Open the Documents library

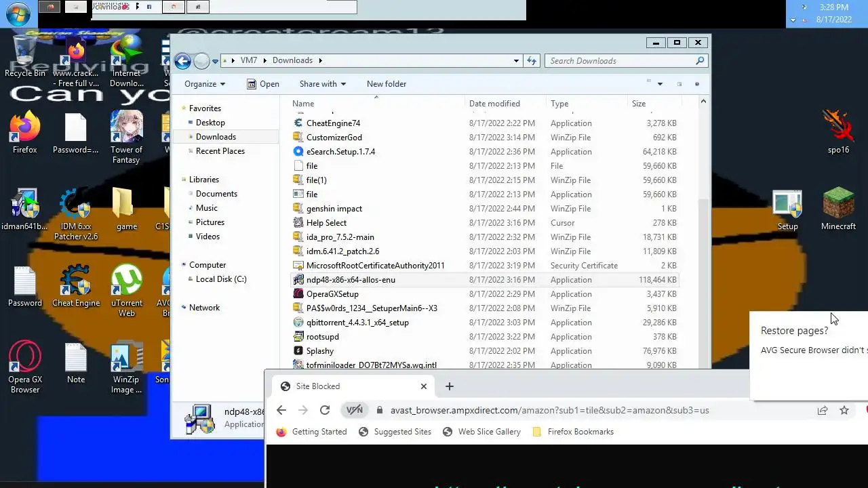pos(216,194)
